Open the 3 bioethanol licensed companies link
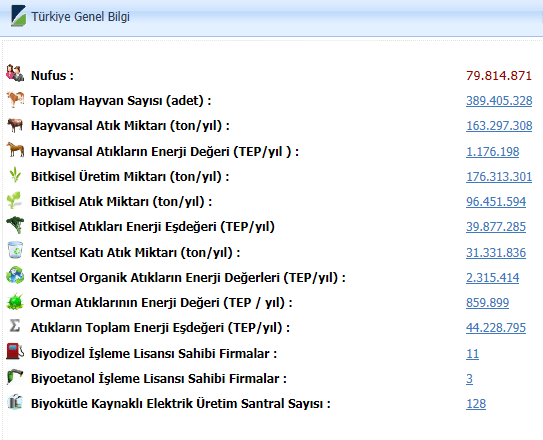 point(469,379)
